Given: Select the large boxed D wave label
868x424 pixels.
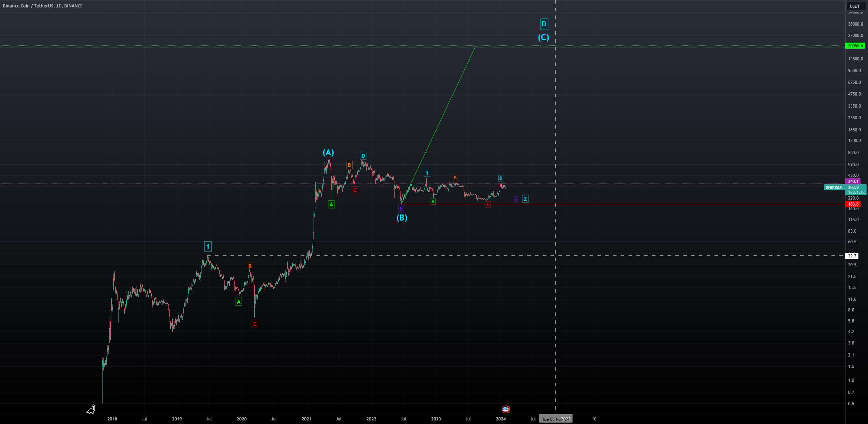Looking at the screenshot, I should click(x=544, y=24).
